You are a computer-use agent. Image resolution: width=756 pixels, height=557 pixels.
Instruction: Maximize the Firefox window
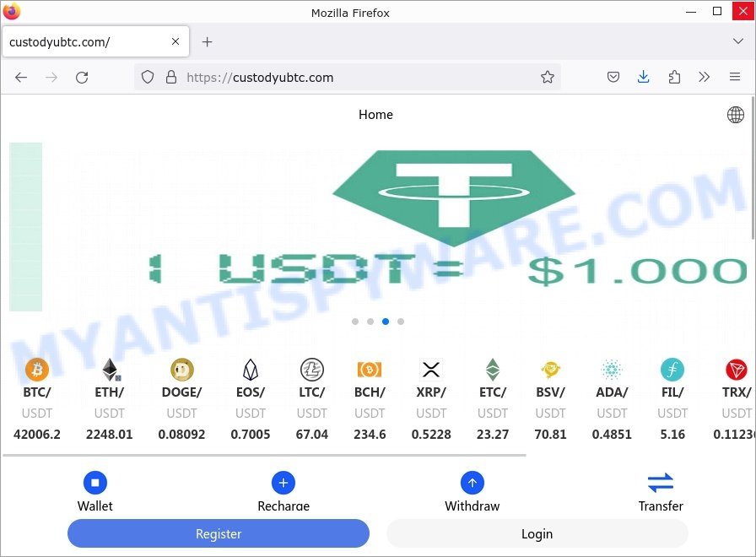pos(717,11)
